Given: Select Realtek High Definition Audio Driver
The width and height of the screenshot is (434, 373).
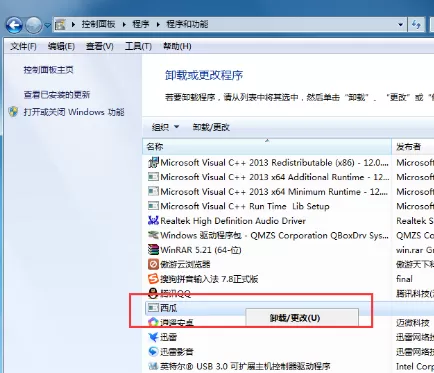Looking at the screenshot, I should (233, 221).
